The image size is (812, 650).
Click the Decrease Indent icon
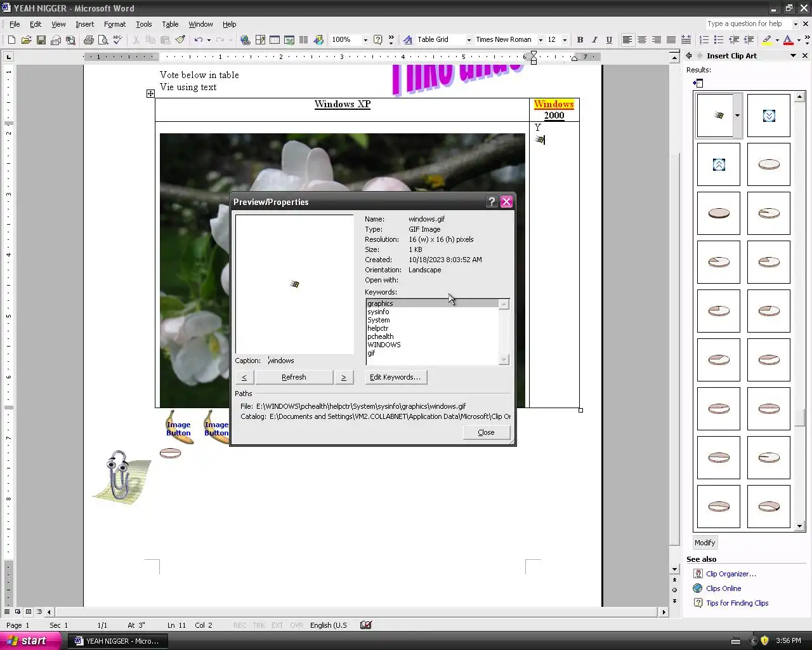click(734, 40)
